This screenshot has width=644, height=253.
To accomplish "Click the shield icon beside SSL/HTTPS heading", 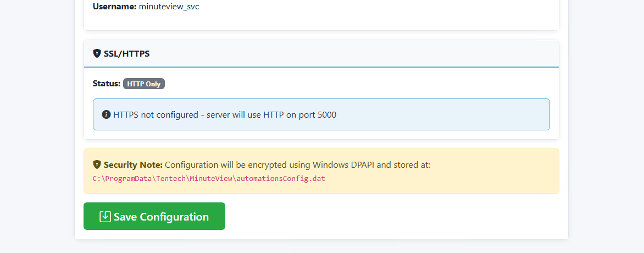I will pyautogui.click(x=97, y=54).
